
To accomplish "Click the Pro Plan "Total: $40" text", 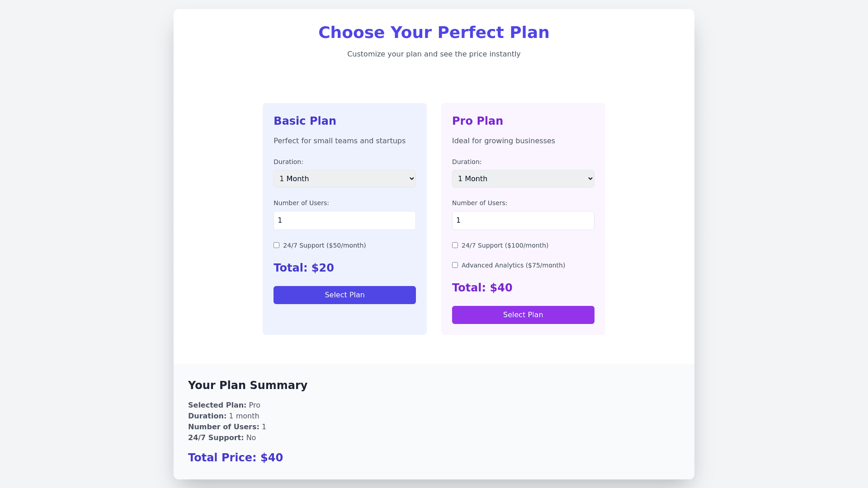I will (x=482, y=288).
